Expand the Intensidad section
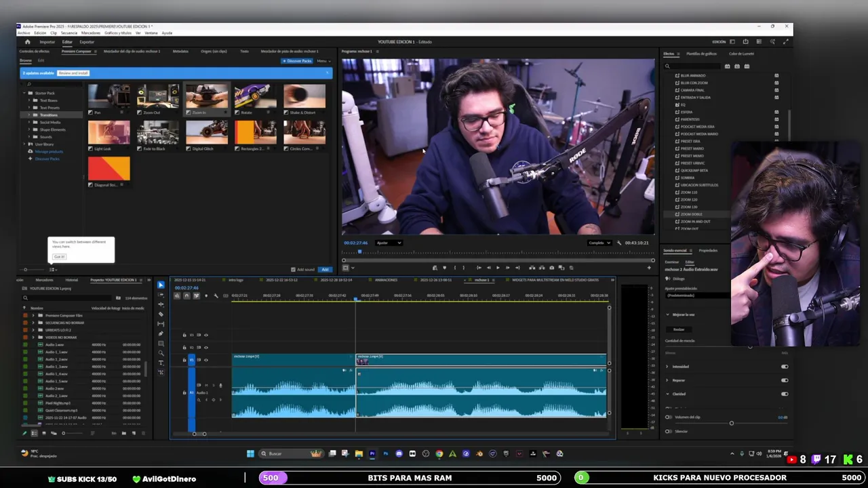868x488 pixels. [667, 367]
